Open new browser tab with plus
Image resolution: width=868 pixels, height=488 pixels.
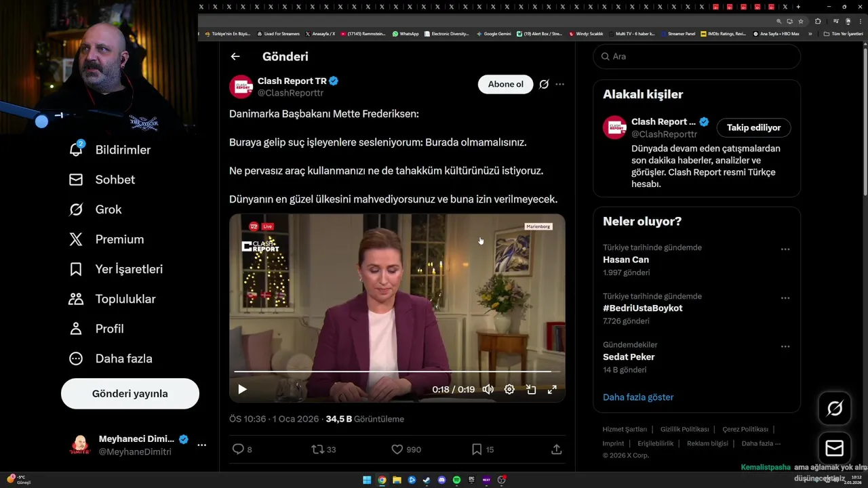(798, 7)
